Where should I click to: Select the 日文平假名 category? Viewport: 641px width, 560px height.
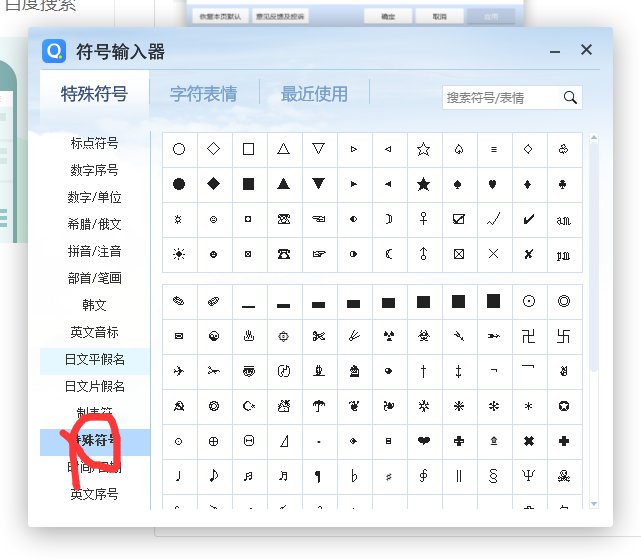94,360
